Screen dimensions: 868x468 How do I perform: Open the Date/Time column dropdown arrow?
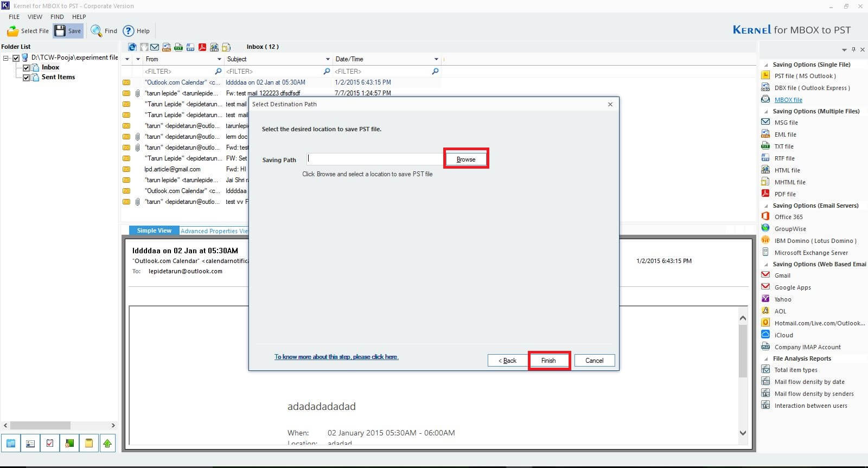436,59
